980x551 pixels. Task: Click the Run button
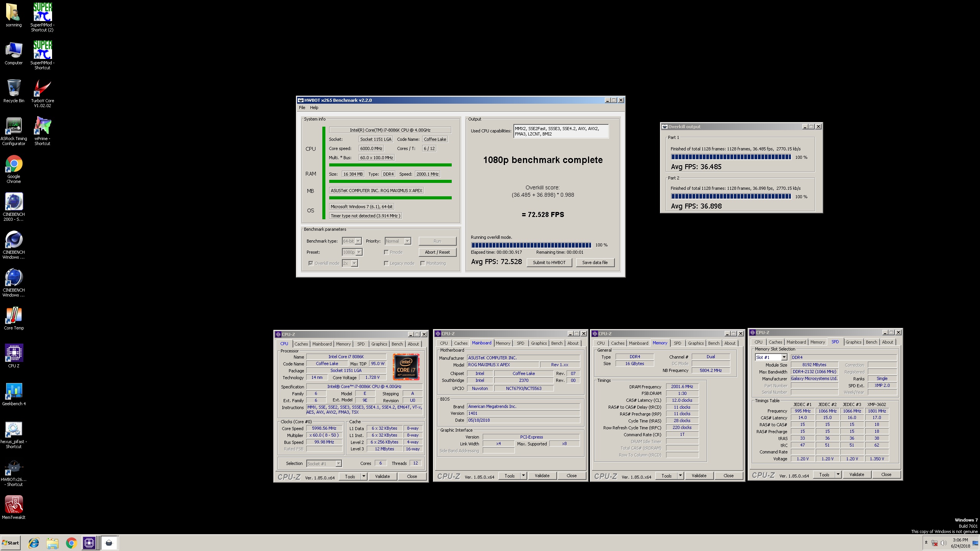pos(437,241)
